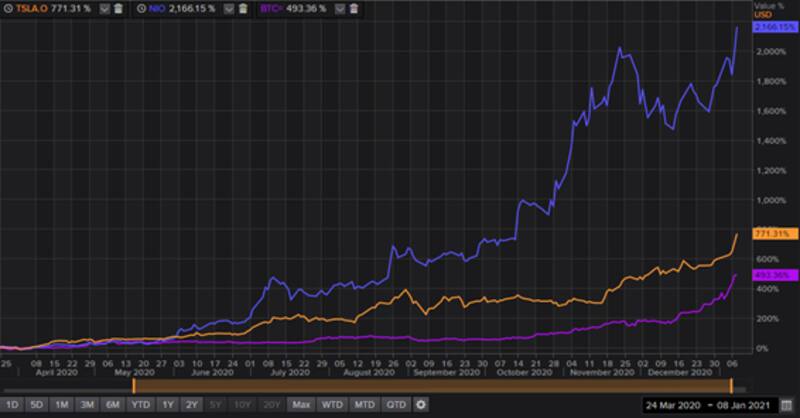Click the left handle of range slider

pos(133,386)
